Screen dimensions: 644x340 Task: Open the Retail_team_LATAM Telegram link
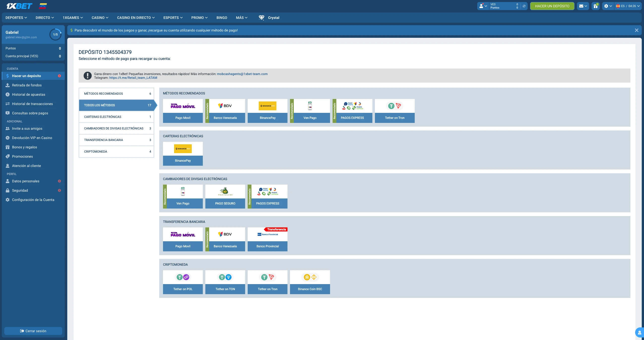(133, 78)
